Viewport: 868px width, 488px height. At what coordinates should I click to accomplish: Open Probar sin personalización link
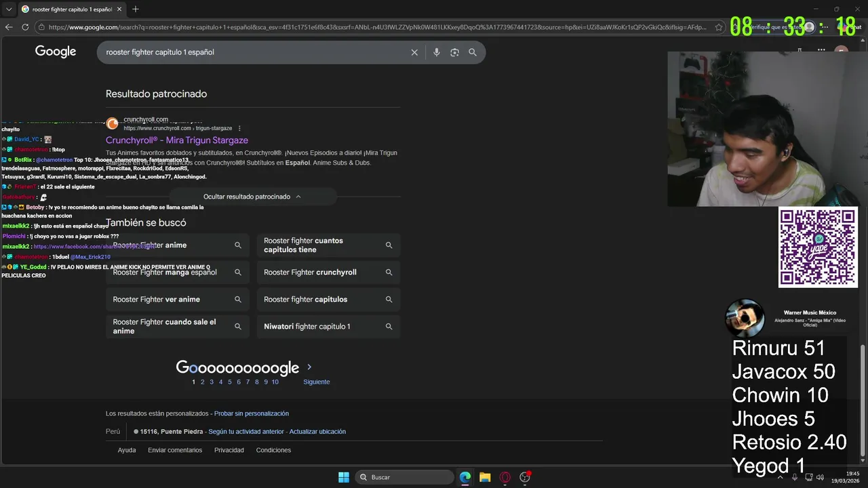(x=252, y=413)
